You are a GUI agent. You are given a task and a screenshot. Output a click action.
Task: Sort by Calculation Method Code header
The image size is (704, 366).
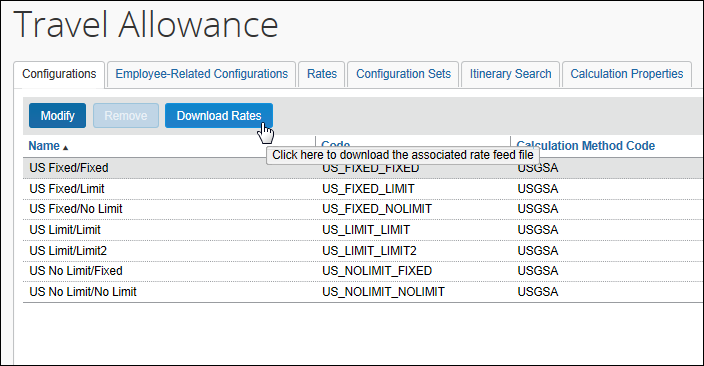(x=585, y=146)
